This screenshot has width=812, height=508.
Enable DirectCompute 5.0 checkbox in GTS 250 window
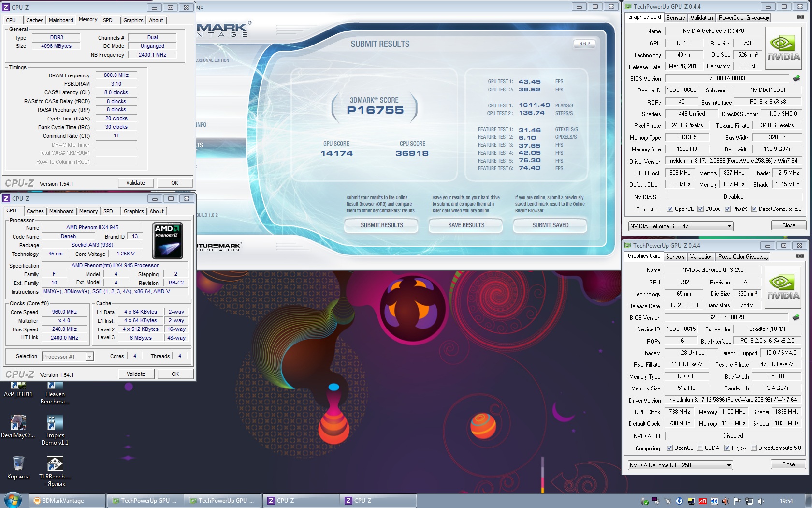tap(754, 448)
